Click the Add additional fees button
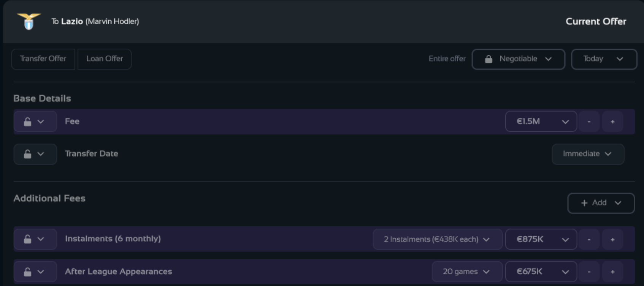 click(x=601, y=203)
